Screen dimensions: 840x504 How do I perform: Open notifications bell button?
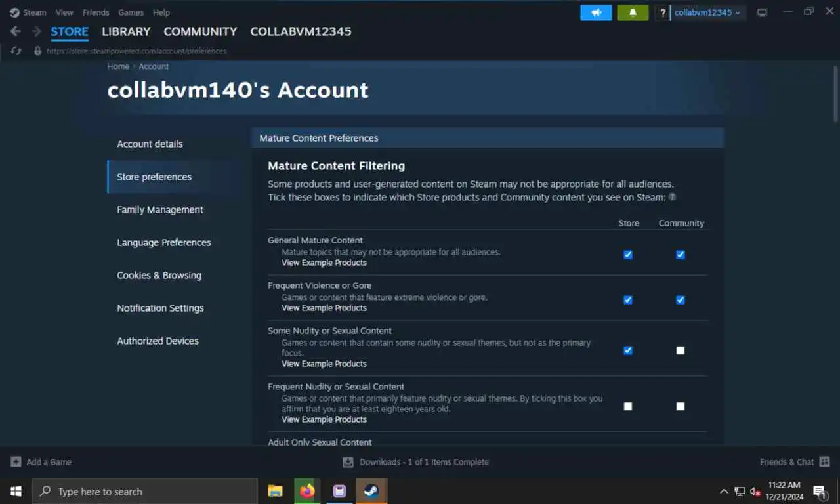coord(633,12)
